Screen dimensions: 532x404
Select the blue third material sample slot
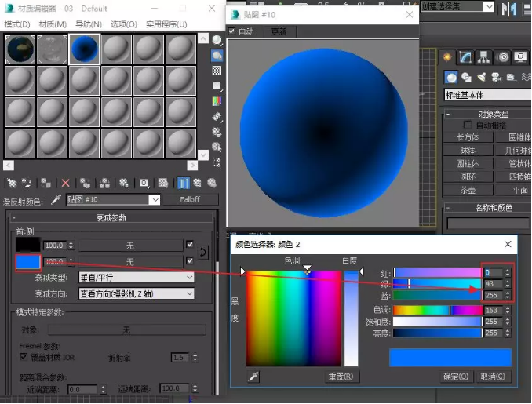(85, 49)
